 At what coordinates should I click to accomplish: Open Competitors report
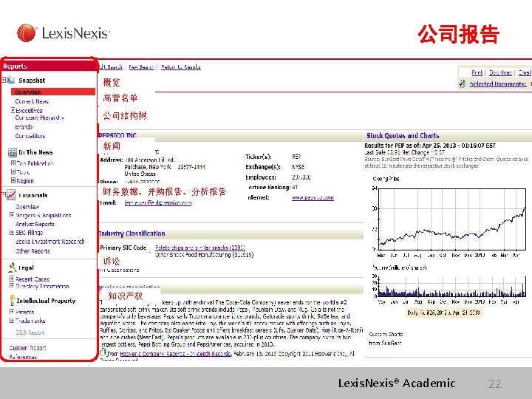(30, 136)
